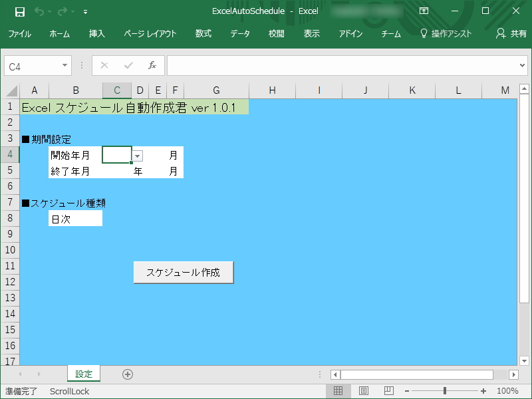Click the Name Box showing C4
This screenshot has height=399, width=532.
pos(33,66)
